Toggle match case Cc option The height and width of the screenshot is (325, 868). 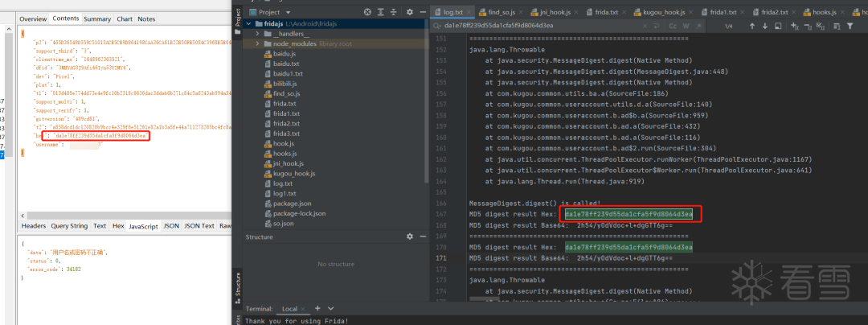point(674,26)
